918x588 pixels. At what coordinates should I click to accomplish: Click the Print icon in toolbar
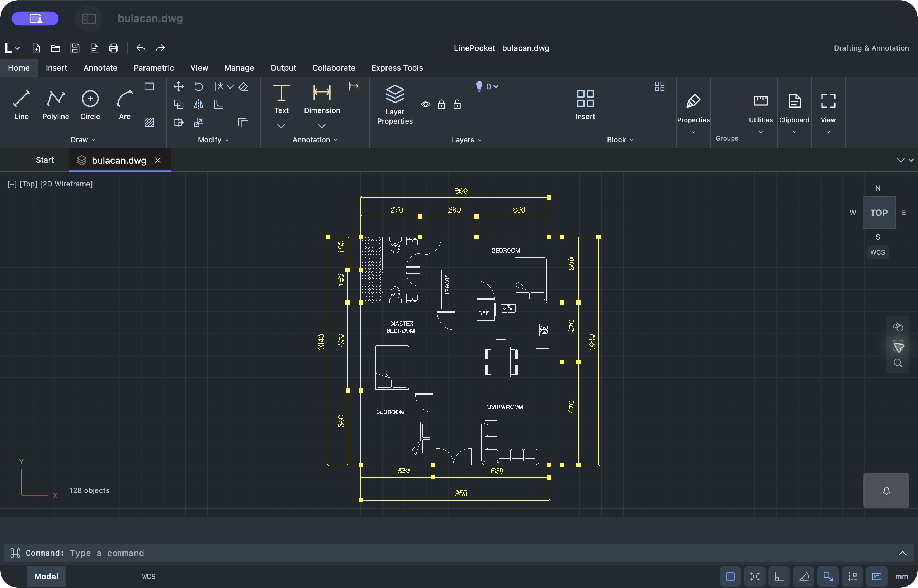pos(113,48)
